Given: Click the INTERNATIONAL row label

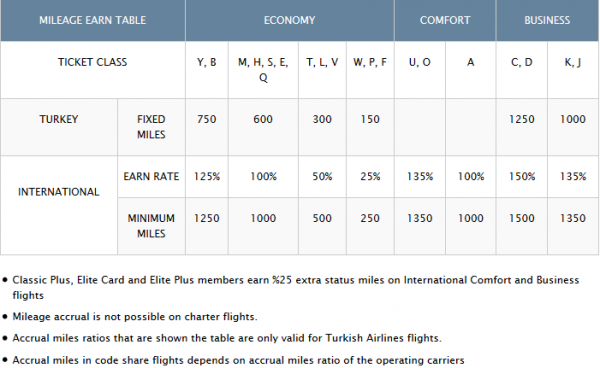Looking at the screenshot, I should (x=59, y=205).
